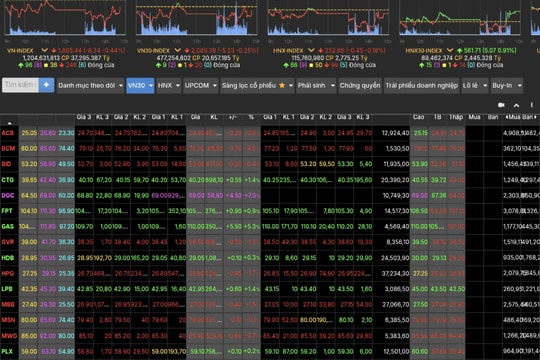540x360 pixels.
Task: Click the HDB total volume 24,503,90
Action: (x=395, y=258)
